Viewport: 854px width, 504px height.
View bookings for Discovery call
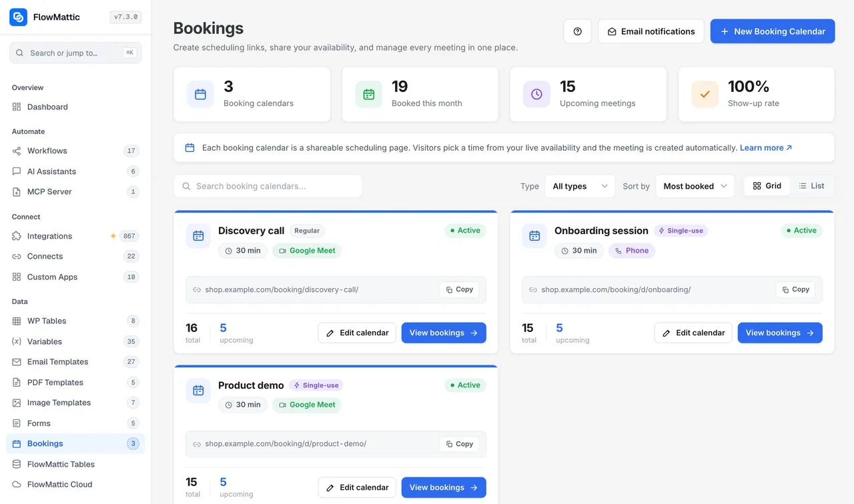(x=444, y=333)
